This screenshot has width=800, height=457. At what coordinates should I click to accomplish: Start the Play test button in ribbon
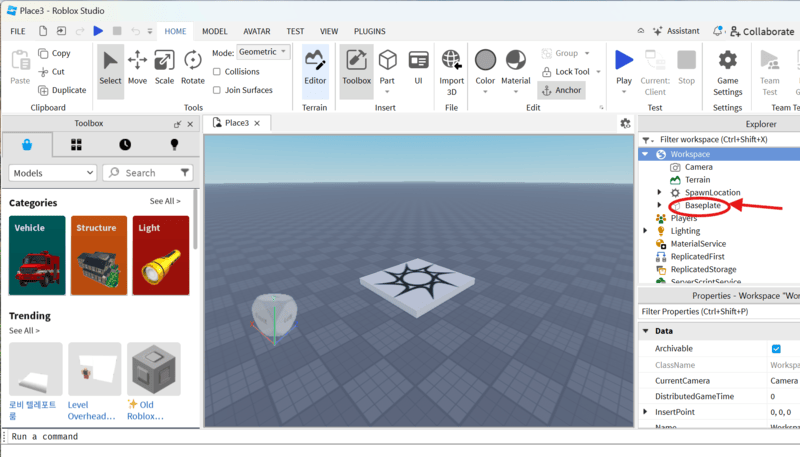(x=623, y=68)
